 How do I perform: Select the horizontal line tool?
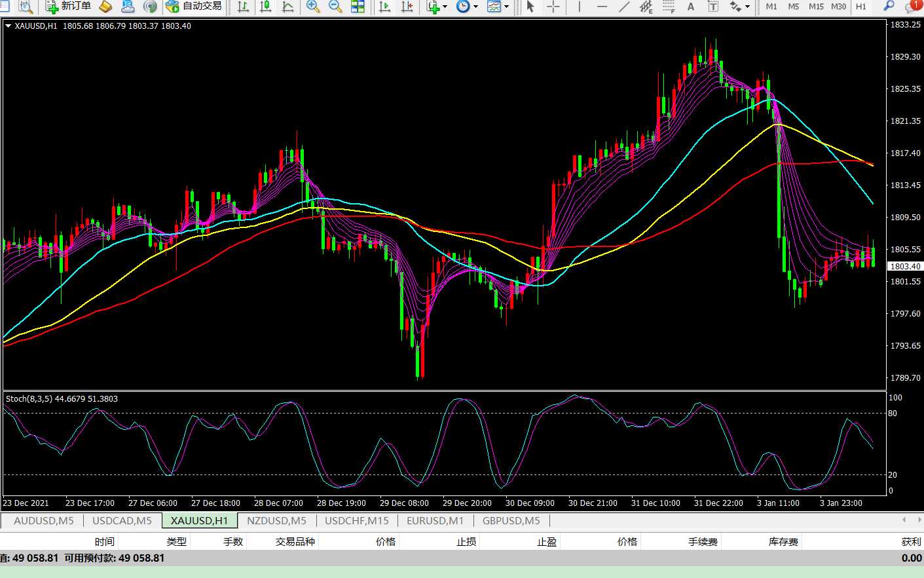click(x=602, y=7)
